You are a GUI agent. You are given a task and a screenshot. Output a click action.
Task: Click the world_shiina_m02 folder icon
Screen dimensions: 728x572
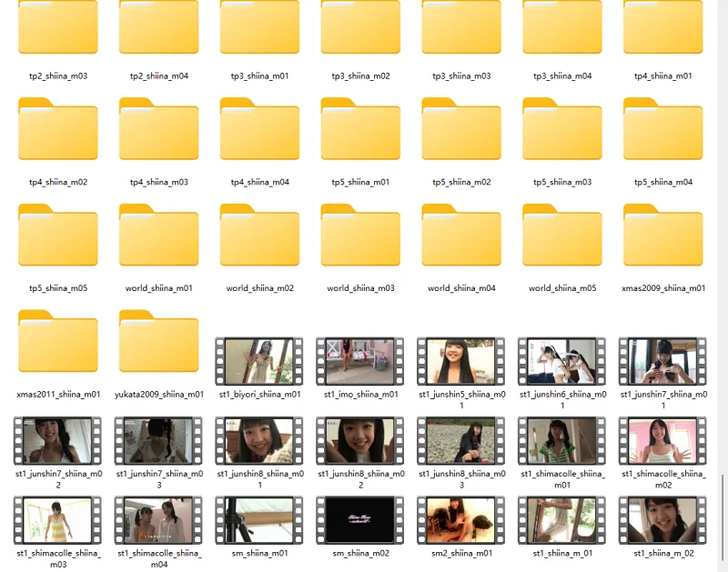(x=259, y=235)
